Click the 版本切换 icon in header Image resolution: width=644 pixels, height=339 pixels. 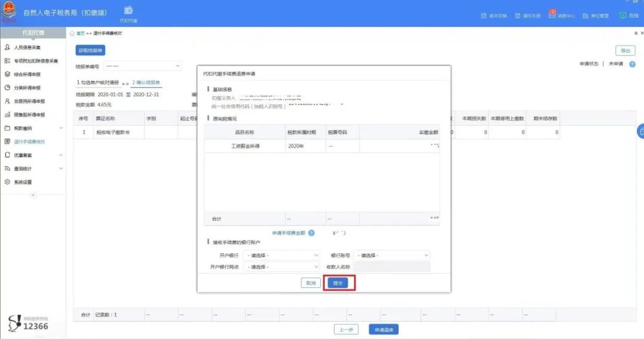click(x=484, y=15)
